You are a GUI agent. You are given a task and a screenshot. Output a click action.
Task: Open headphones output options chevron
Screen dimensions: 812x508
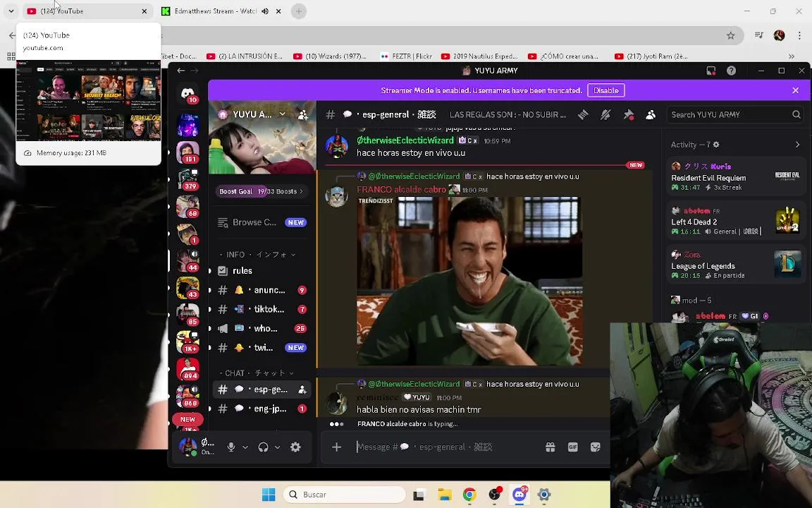click(x=277, y=447)
